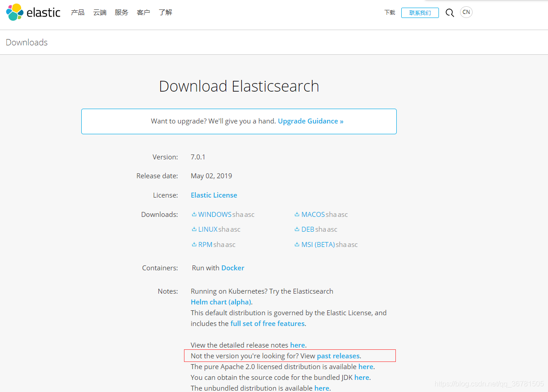Download the DEB package
Screen dimensions: 548x392
[308, 229]
